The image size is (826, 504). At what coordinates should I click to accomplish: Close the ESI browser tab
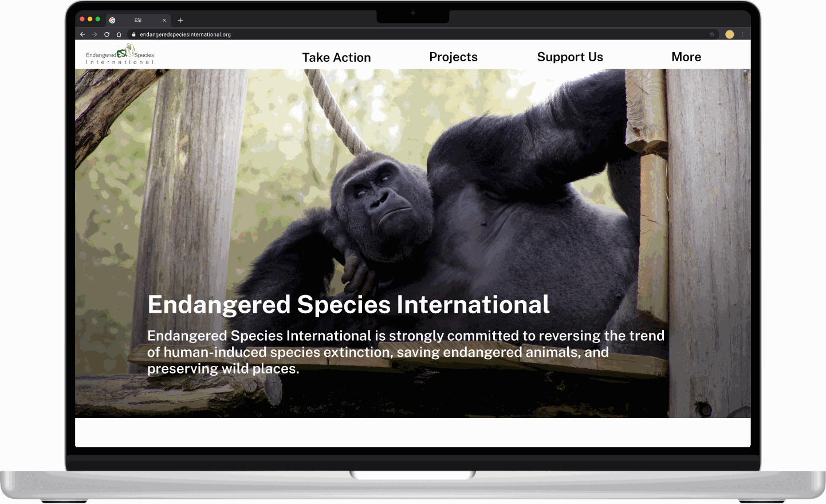(x=164, y=20)
